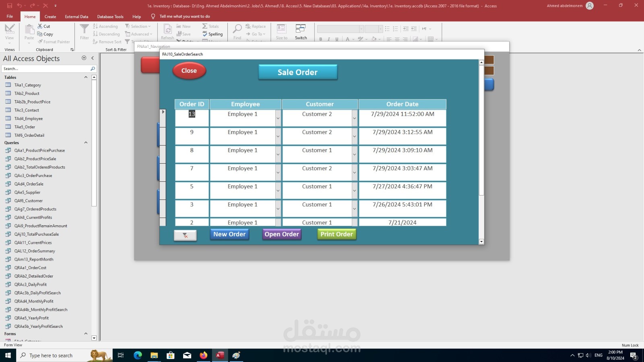Open the File tab
The width and height of the screenshot is (644, 362).
click(x=10, y=16)
